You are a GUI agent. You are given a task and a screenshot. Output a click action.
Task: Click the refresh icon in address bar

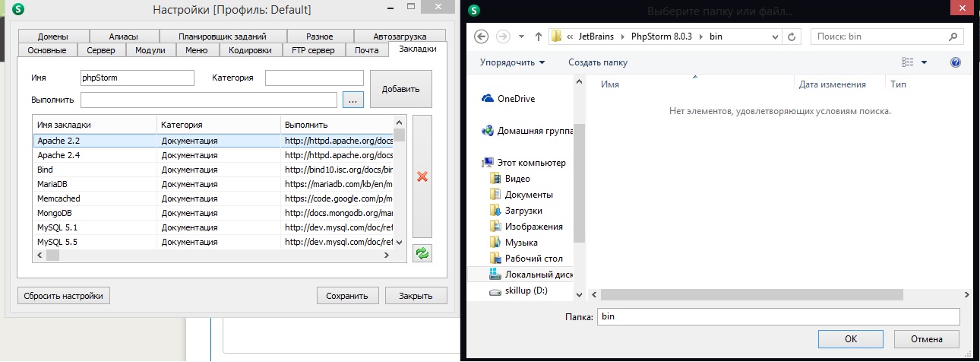[792, 37]
